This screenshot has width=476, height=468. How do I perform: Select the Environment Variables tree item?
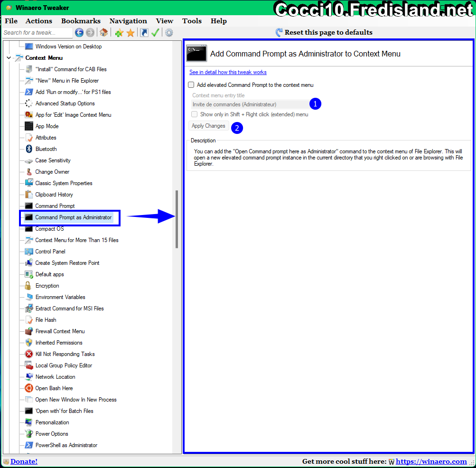pos(60,297)
